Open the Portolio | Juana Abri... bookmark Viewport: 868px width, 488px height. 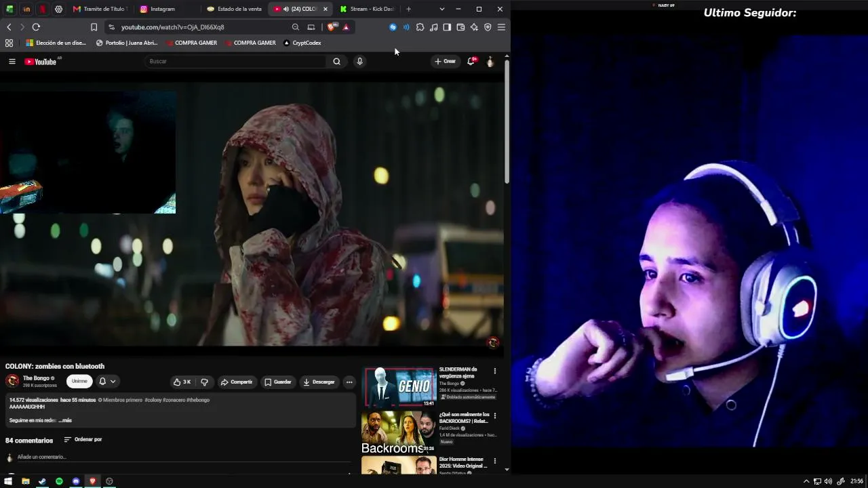[x=127, y=43]
